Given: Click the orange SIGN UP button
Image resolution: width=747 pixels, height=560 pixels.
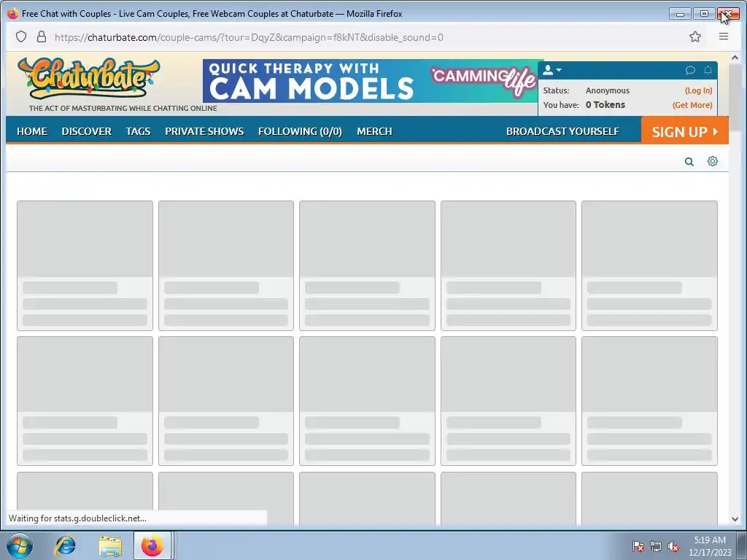Looking at the screenshot, I should (x=684, y=130).
